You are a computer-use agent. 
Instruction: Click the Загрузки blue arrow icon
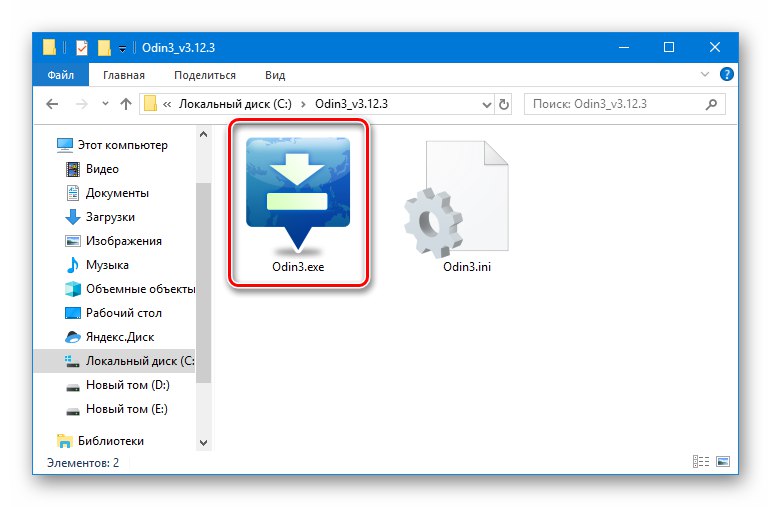73,217
